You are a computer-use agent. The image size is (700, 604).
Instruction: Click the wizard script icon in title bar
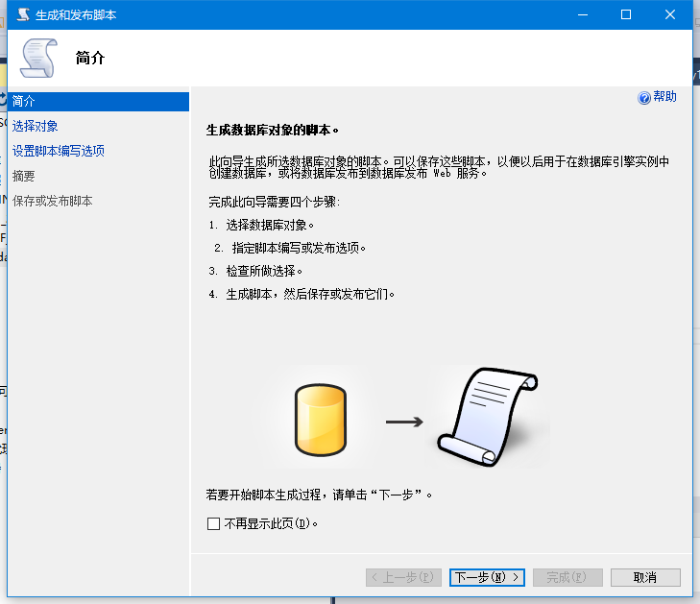click(23, 14)
